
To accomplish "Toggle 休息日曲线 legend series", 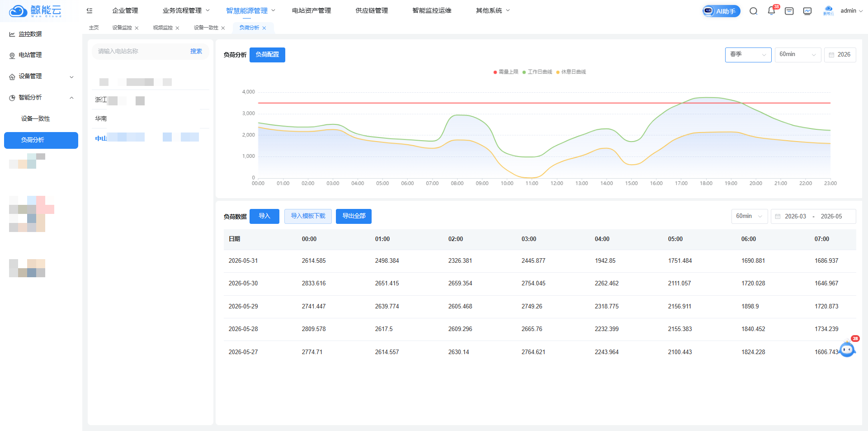I will click(x=571, y=72).
